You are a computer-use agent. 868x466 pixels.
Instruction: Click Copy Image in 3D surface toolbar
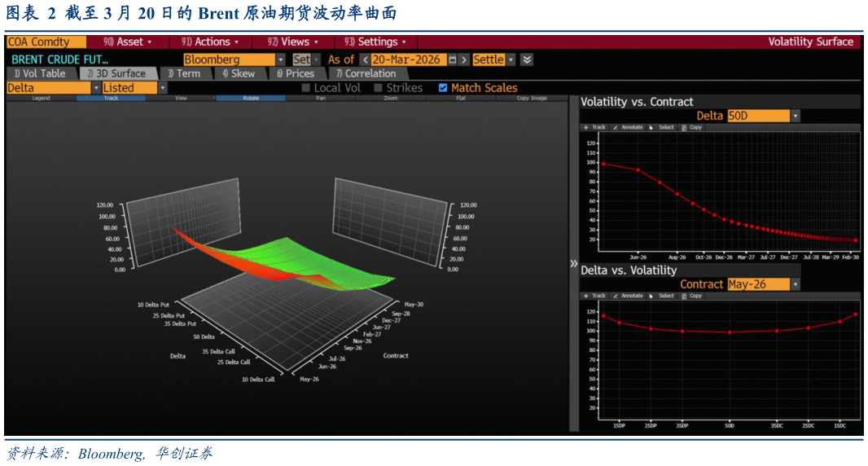click(x=532, y=98)
